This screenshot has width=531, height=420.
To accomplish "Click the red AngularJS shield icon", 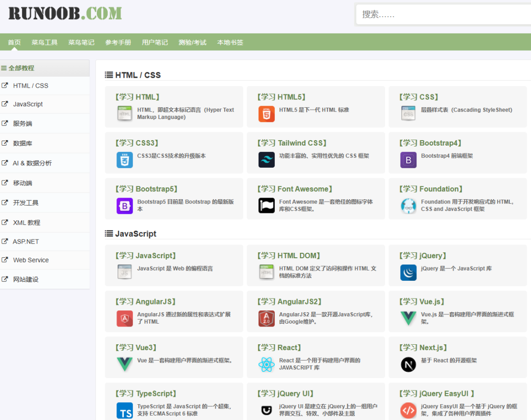I will click(124, 318).
